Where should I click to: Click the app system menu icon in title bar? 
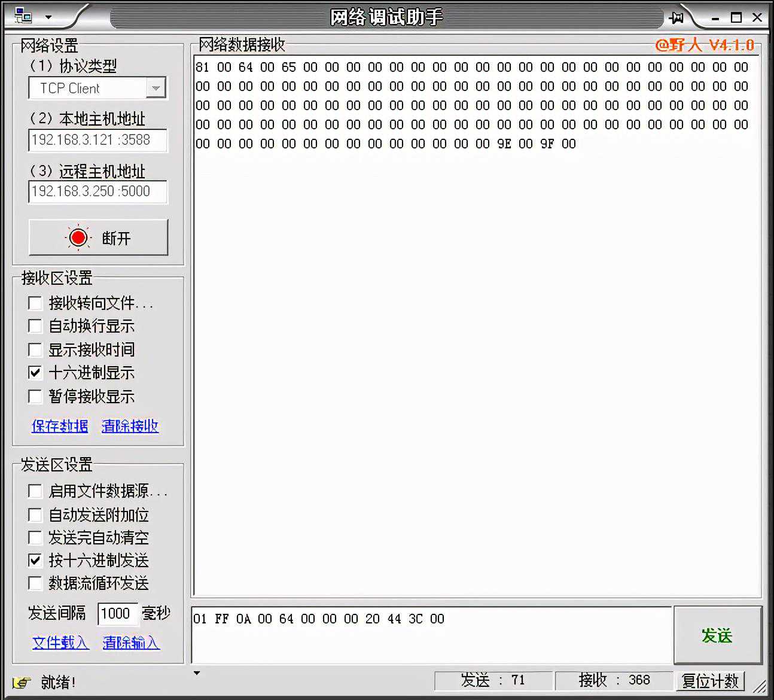coord(23,16)
